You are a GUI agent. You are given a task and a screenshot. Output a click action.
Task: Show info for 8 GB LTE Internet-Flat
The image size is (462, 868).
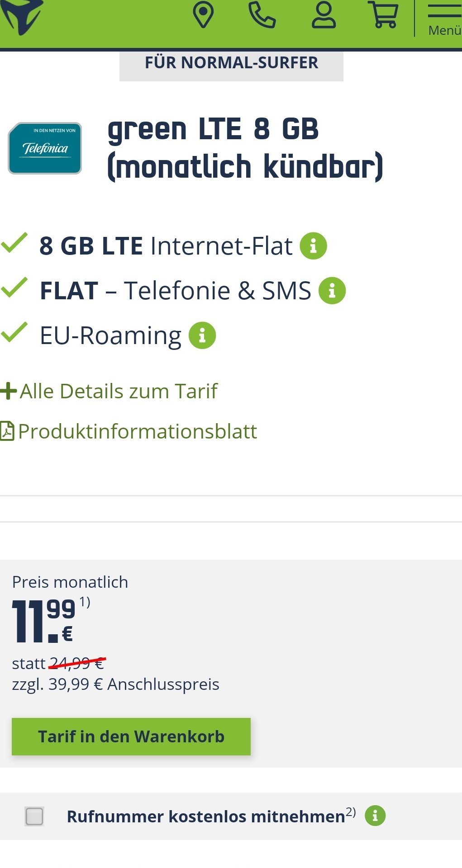[x=313, y=245]
